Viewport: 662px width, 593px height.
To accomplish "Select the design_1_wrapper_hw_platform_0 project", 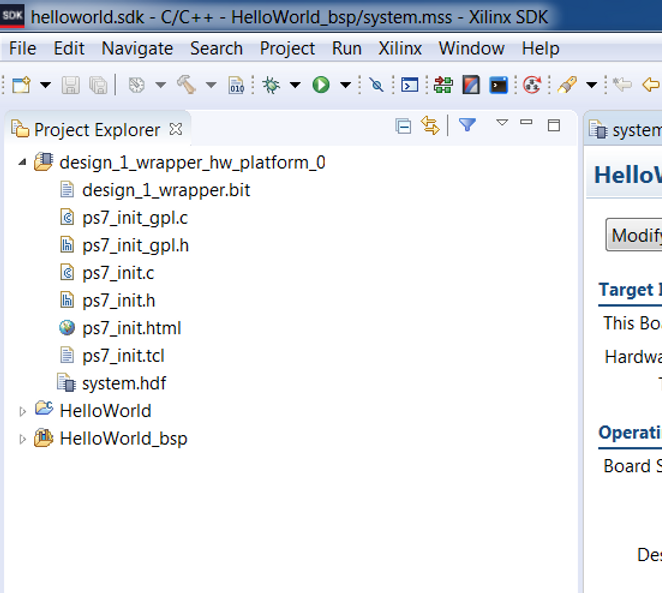I will pos(192,162).
